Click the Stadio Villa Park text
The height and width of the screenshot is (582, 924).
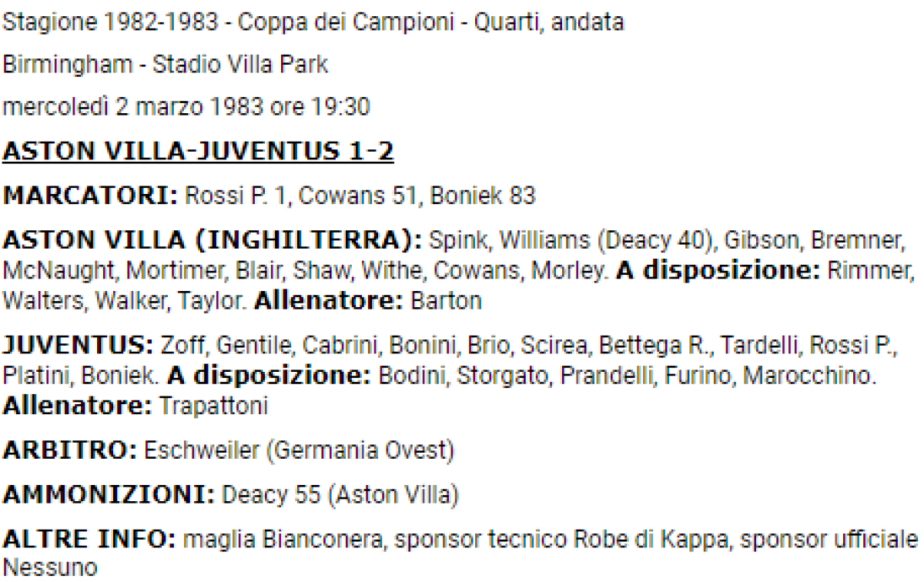tap(240, 65)
